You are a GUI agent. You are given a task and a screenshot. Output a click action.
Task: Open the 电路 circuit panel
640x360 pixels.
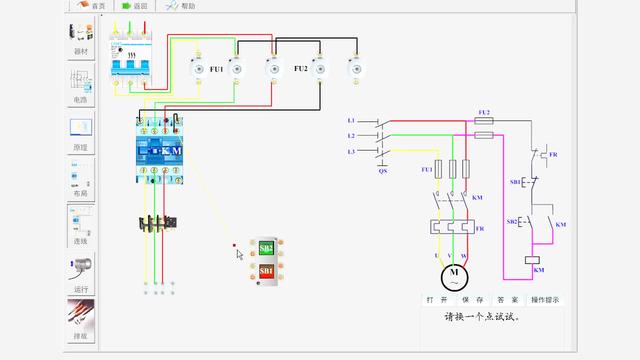click(x=81, y=86)
